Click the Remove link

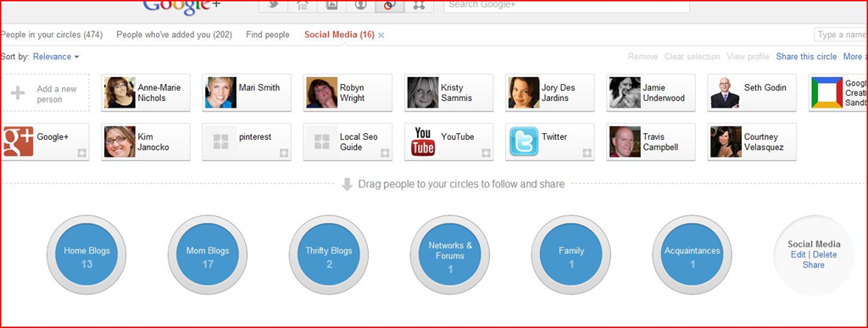(643, 57)
